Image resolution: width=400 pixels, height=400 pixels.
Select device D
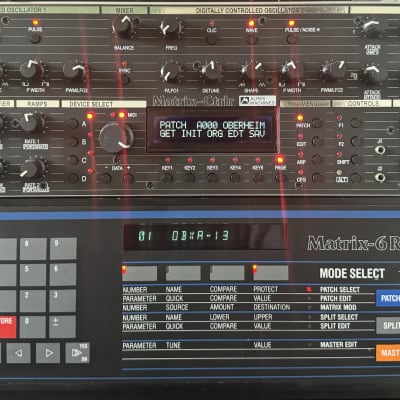72,178
